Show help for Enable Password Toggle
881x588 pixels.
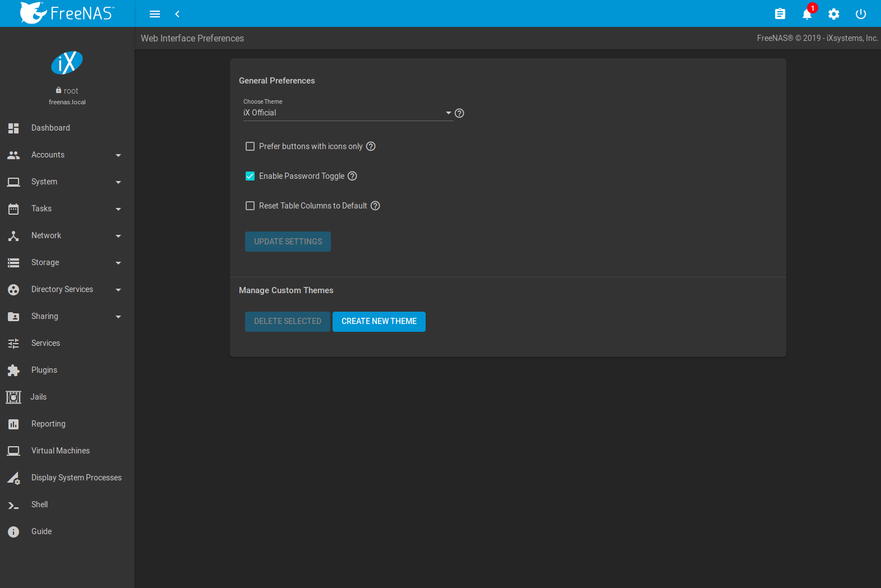pyautogui.click(x=352, y=176)
